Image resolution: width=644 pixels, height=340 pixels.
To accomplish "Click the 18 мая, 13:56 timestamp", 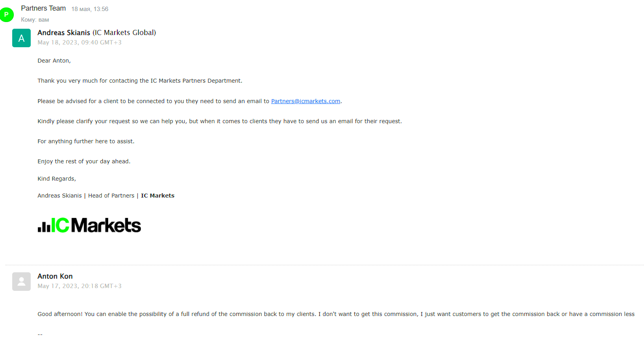I will [90, 9].
